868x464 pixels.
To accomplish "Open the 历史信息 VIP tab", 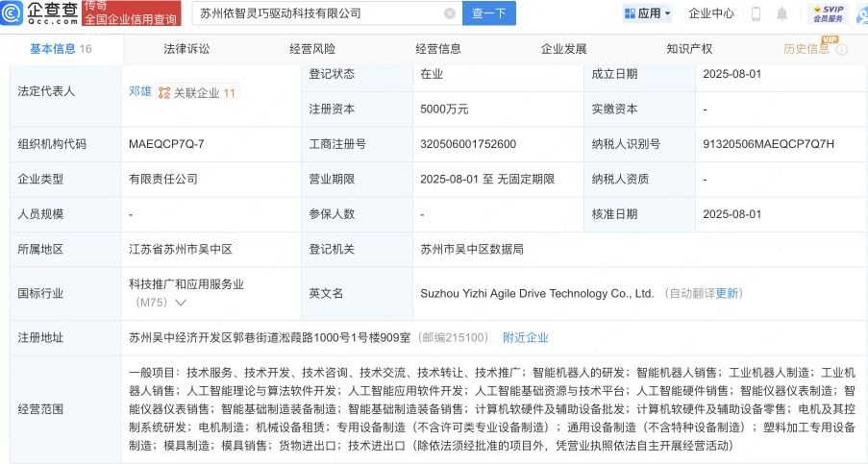I will pos(806,49).
